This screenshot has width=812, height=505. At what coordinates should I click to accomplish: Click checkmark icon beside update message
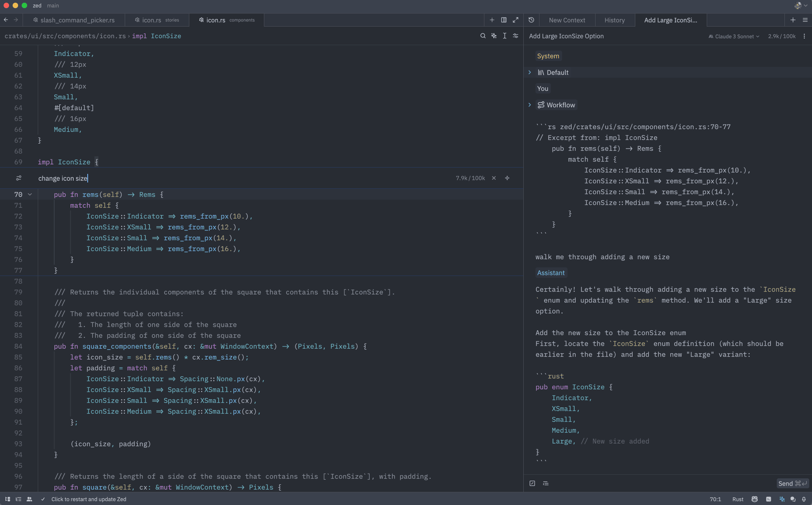[x=43, y=499]
